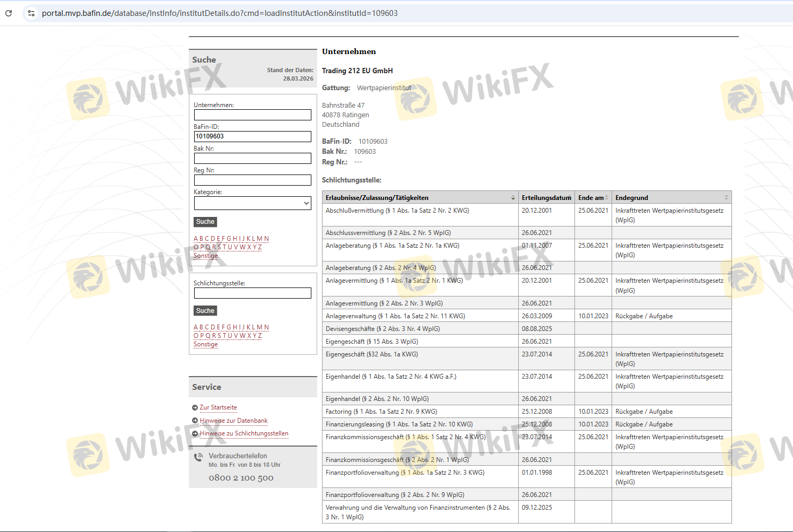Focus the Unternehmen input field
Screen dimensions: 793x532
click(x=252, y=115)
